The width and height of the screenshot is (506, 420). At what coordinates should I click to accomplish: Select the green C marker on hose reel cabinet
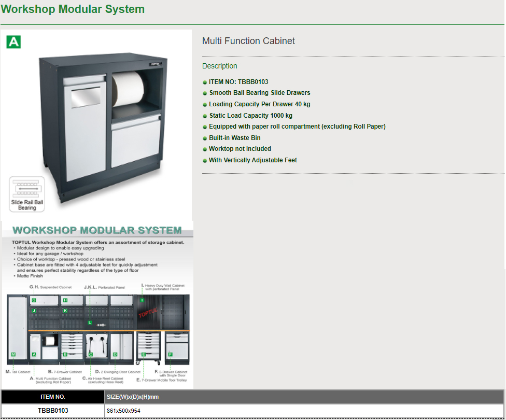(90, 355)
